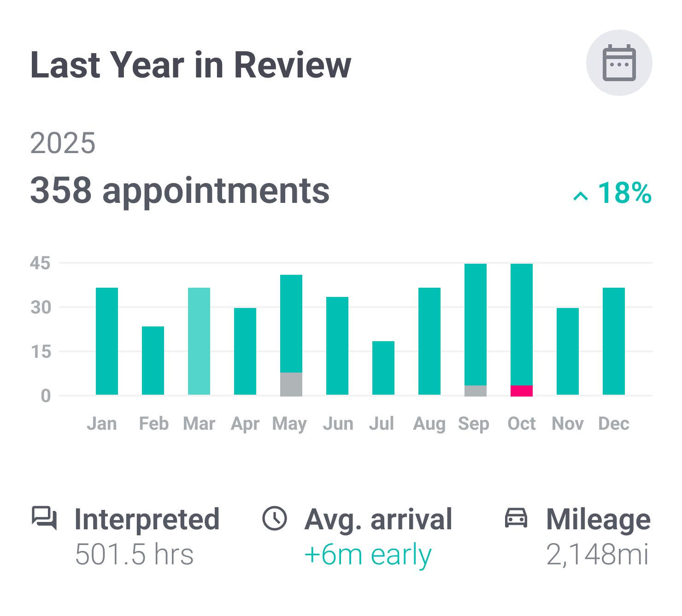Viewport: 682px width, 616px height.
Task: Toggle the highlighted March bar
Action: point(200,340)
